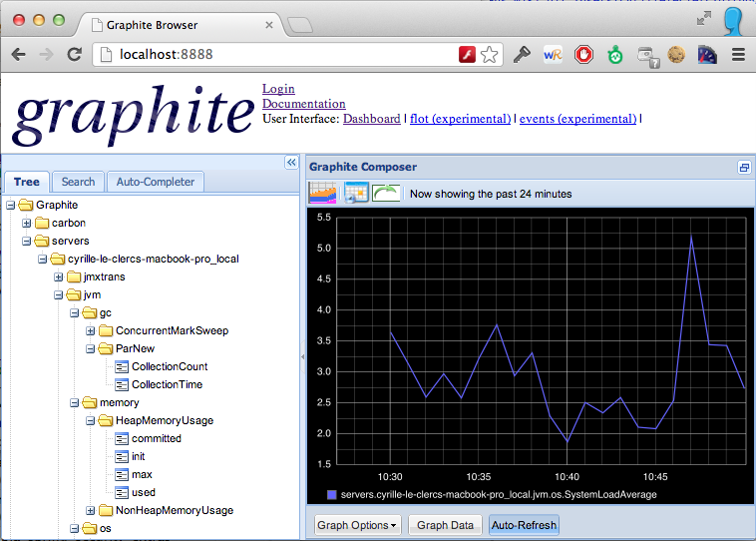This screenshot has width=756, height=541.
Task: Collapse the tree panel with double chevron
Action: [x=291, y=163]
